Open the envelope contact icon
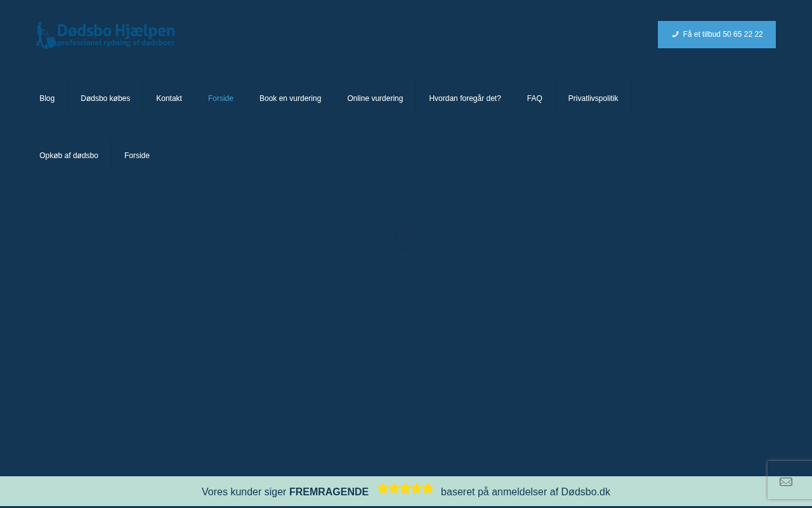This screenshot has height=508, width=812. coord(786,481)
